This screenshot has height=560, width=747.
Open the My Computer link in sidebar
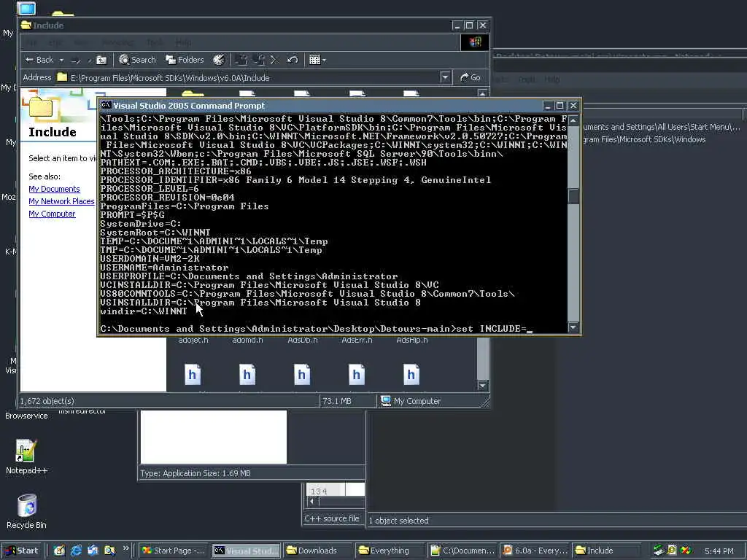52,214
